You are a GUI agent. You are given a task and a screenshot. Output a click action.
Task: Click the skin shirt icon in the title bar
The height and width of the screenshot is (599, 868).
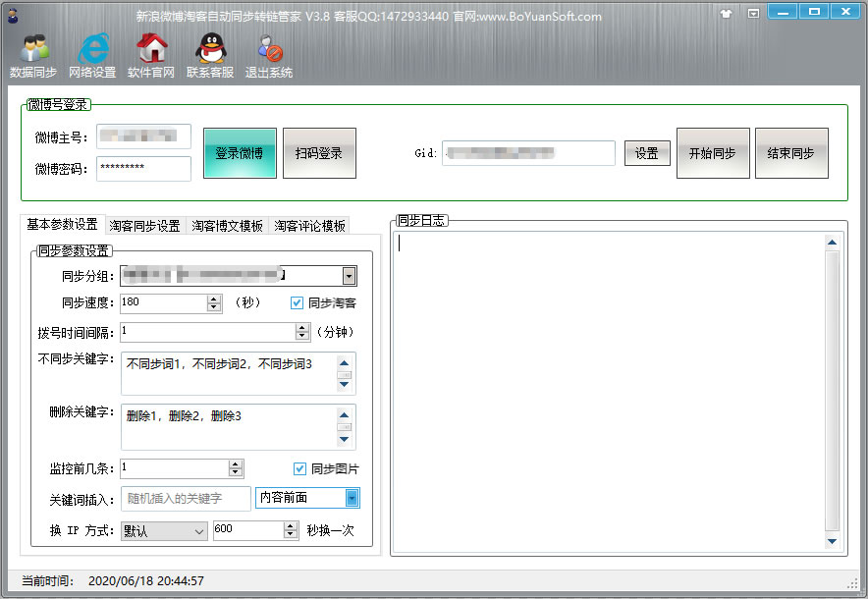coord(726,14)
